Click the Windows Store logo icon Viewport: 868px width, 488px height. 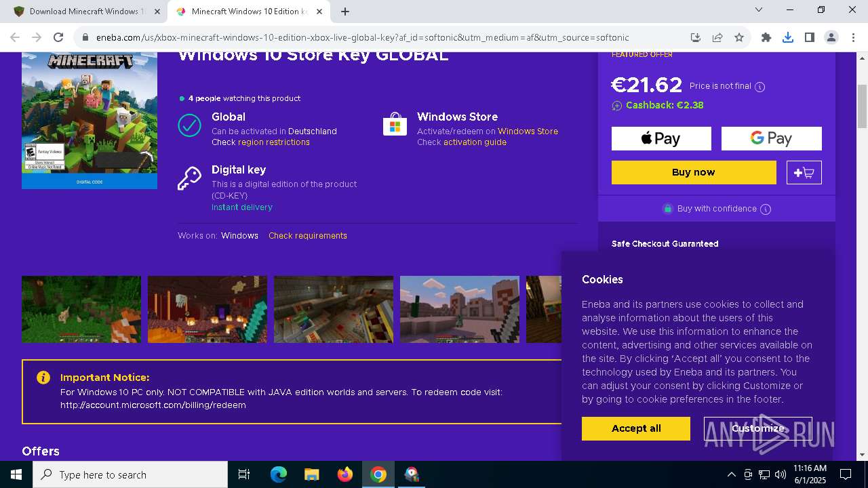point(395,125)
